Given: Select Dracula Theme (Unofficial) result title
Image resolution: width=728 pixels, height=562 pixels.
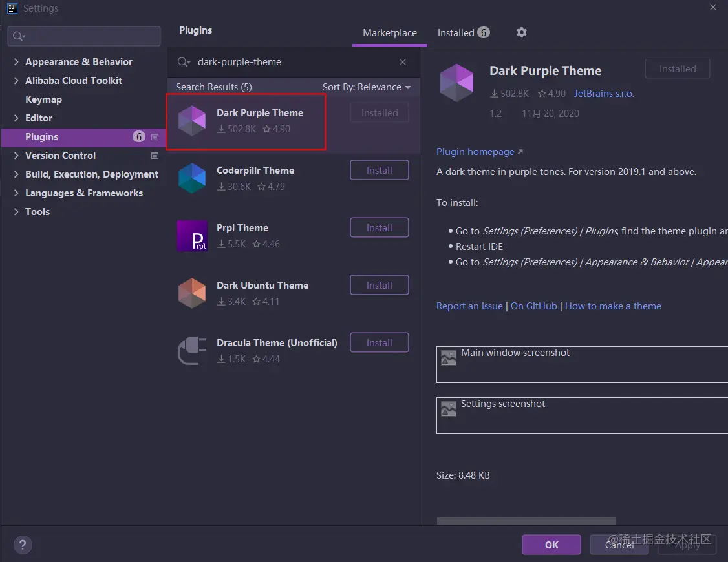Looking at the screenshot, I should pos(277,343).
